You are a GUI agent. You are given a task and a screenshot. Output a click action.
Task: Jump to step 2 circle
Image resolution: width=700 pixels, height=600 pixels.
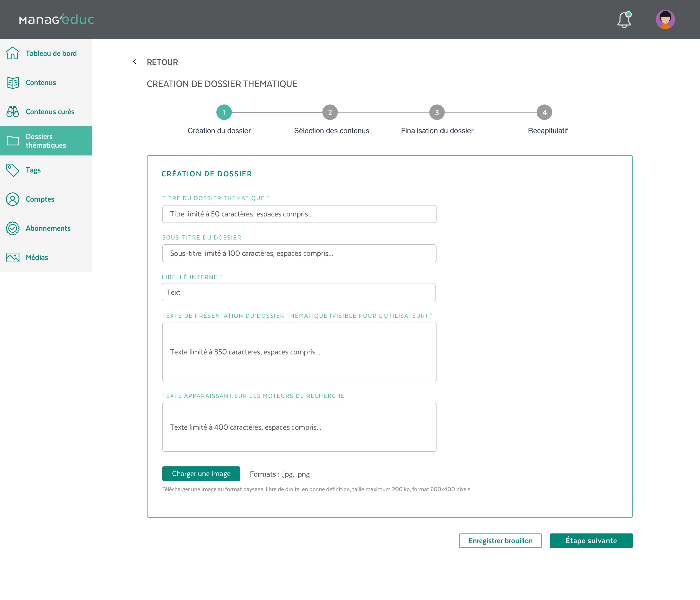click(330, 112)
